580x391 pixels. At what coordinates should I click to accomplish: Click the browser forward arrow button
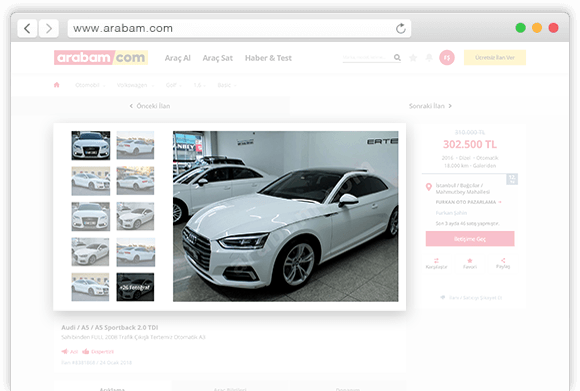pos(49,28)
